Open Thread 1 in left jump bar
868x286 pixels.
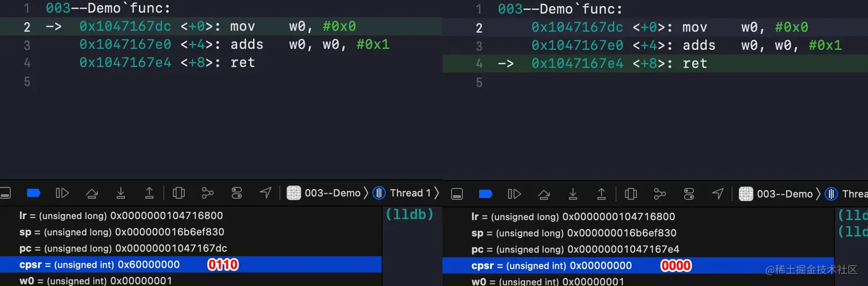click(402, 193)
